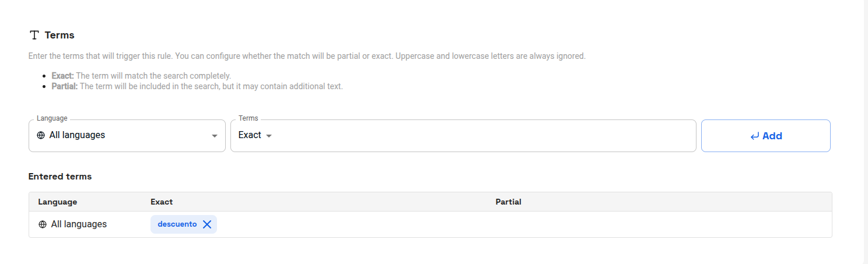
Task: Click the globe icon in the entered terms row
Action: [x=43, y=224]
